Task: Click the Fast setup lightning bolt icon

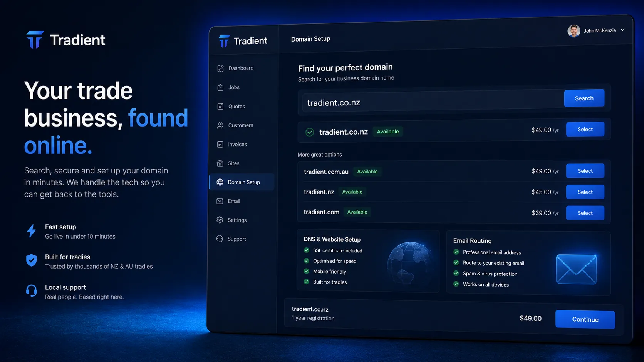Action: pyautogui.click(x=32, y=231)
